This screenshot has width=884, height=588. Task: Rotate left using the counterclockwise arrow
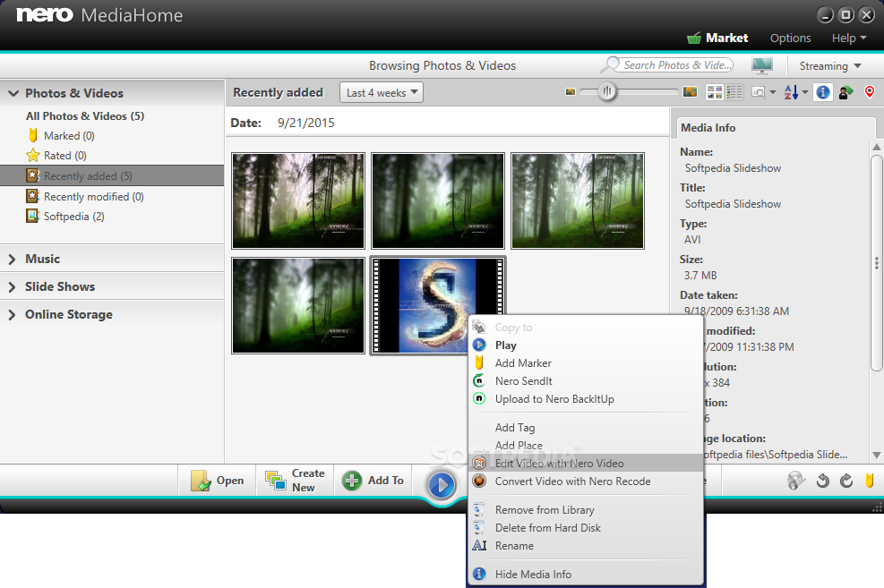pyautogui.click(x=822, y=481)
